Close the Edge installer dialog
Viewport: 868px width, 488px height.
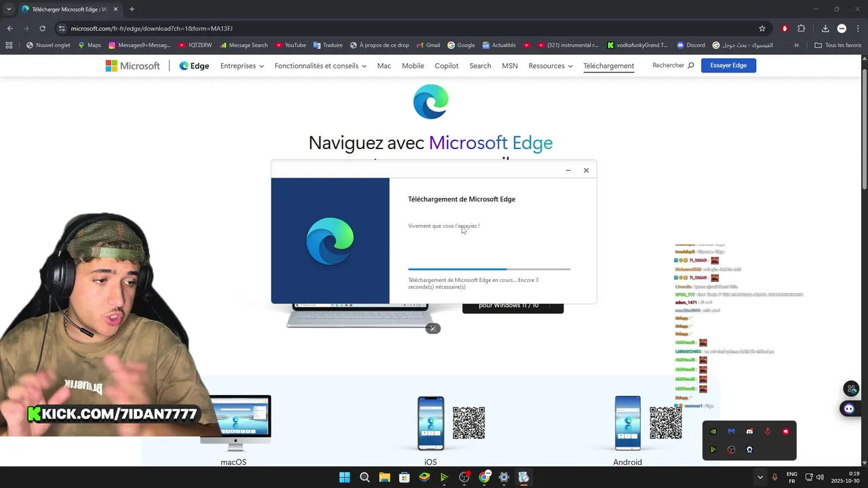[x=586, y=170]
